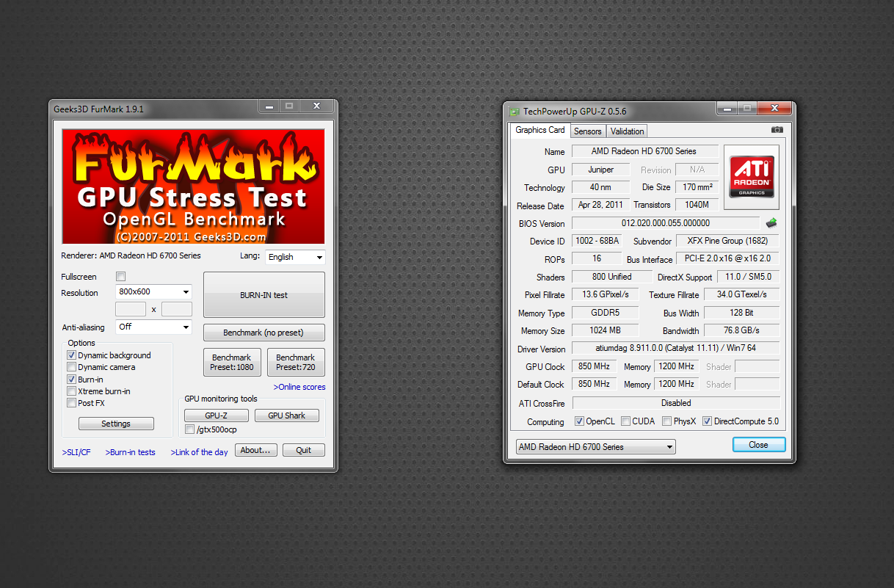
Task: Click the DirectX Support 11.0 / SM5.0 value
Action: pos(748,277)
